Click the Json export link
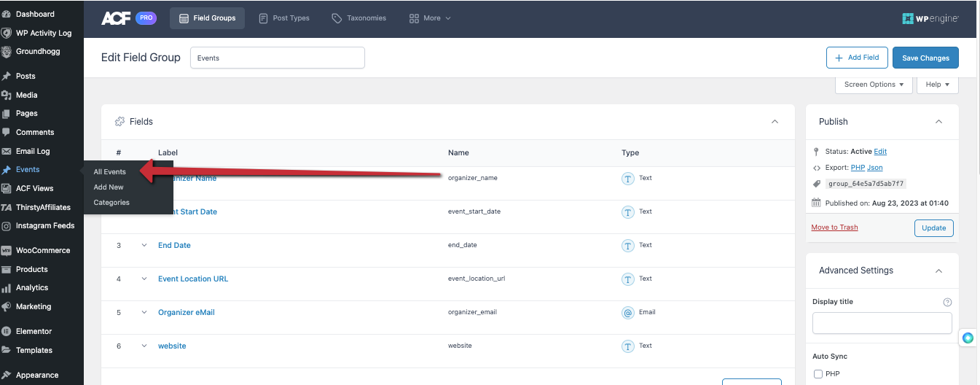This screenshot has width=980, height=385. point(875,168)
